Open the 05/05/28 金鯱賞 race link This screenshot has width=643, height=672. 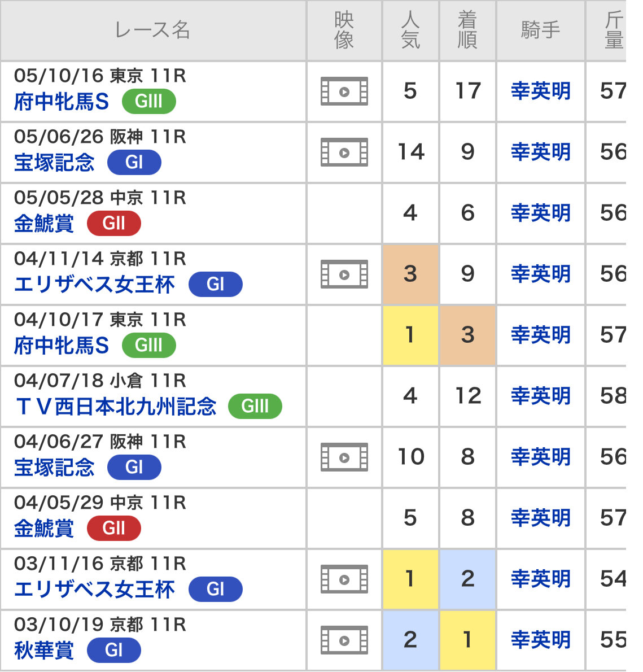(44, 224)
